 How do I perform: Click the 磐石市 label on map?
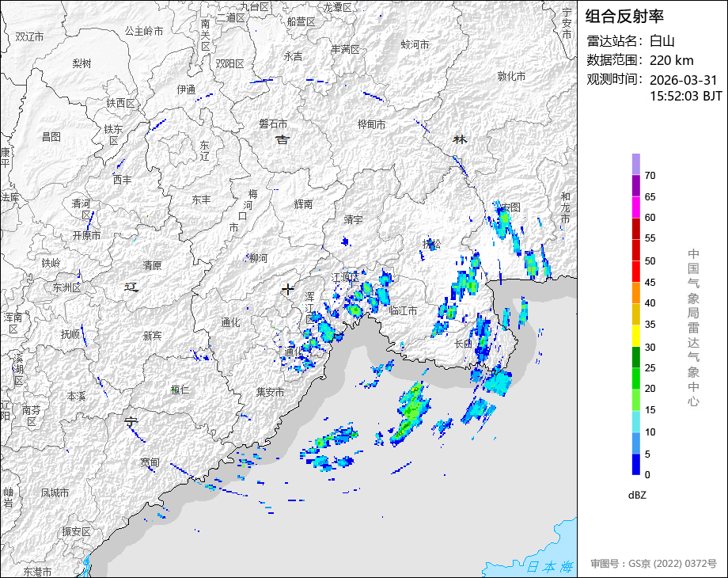(273, 124)
